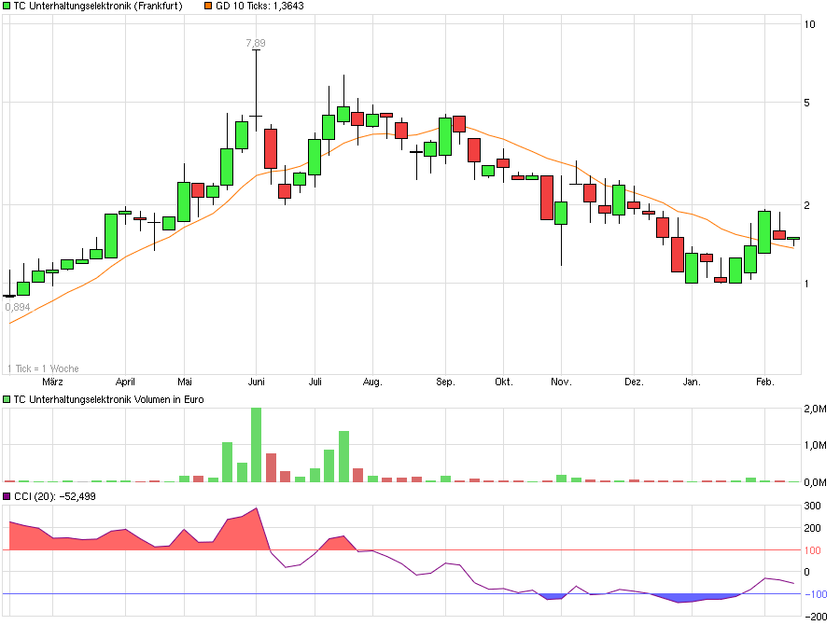Viewport: 840px width, 625px height.
Task: Click the Sep. axis label
Action: (445, 382)
